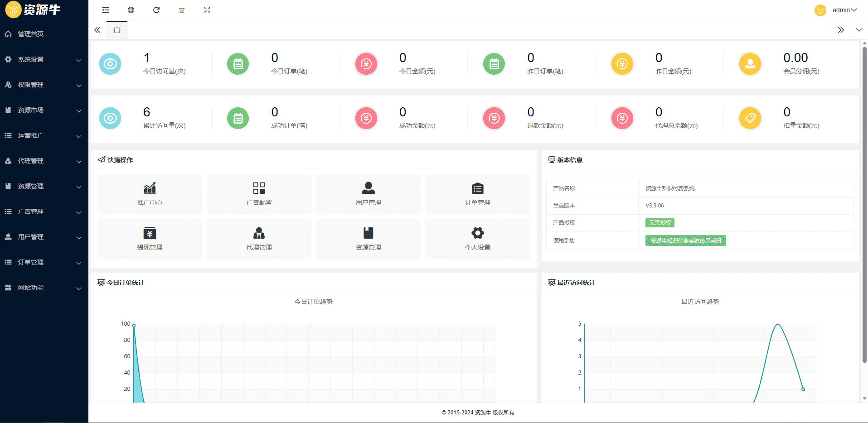The image size is (868, 423).
Task: Open the 广告配置 quick action
Action: pos(259,194)
